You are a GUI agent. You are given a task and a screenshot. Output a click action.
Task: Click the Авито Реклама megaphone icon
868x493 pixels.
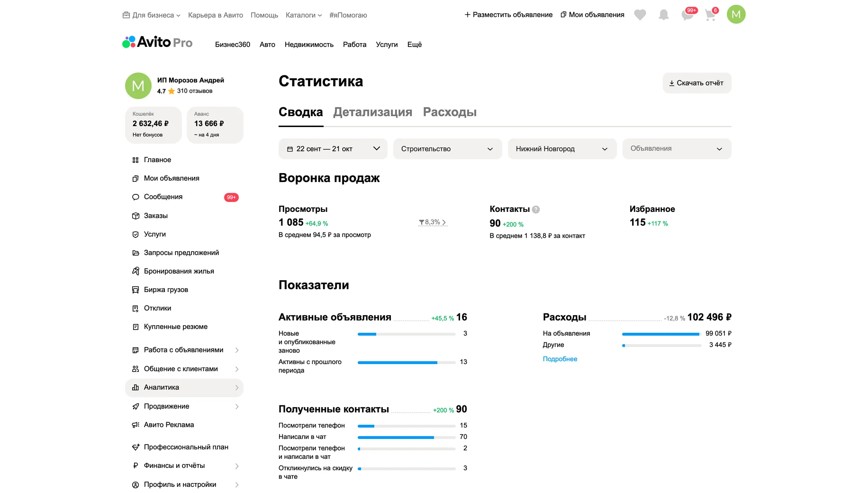136,425
